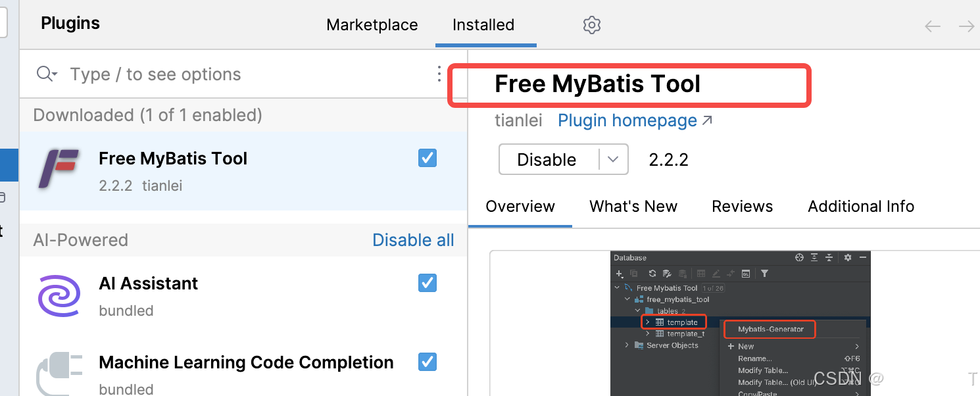Click the add data source plus icon

(x=618, y=273)
